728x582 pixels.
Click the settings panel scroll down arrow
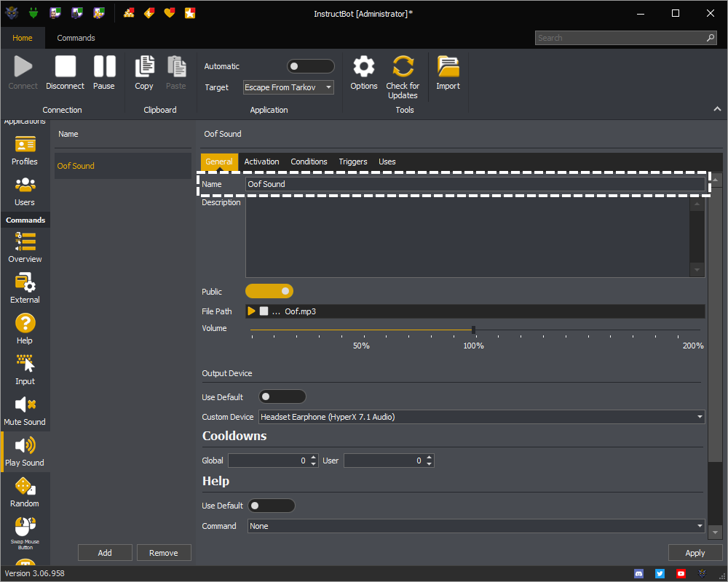click(x=715, y=533)
